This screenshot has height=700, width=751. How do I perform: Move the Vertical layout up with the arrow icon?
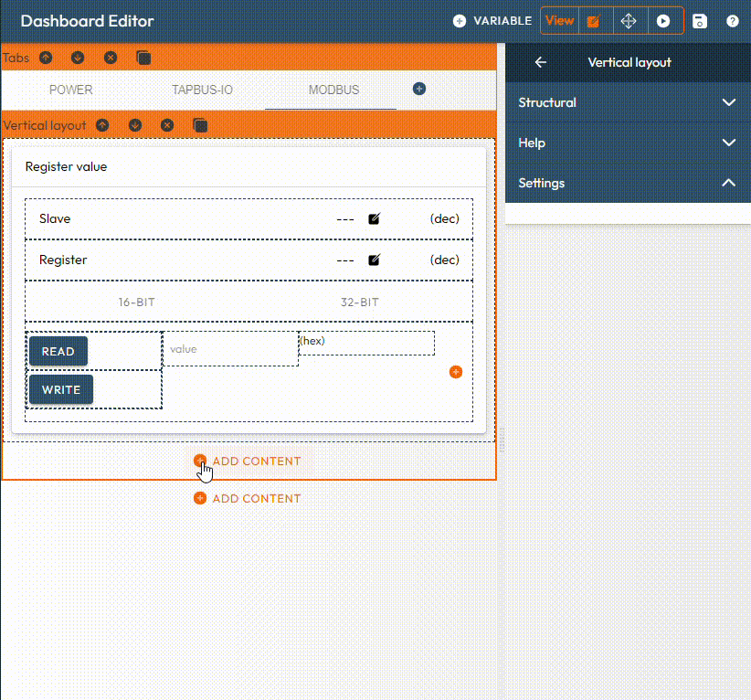pyautogui.click(x=102, y=124)
